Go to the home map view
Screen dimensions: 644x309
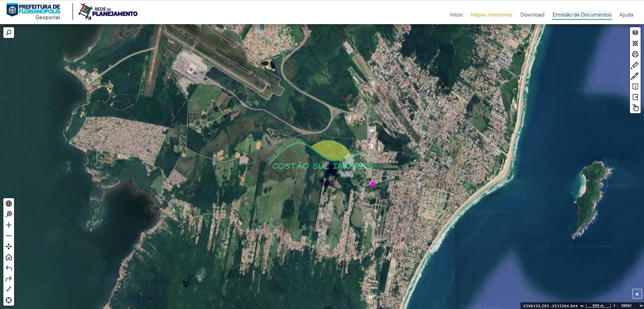point(9,257)
